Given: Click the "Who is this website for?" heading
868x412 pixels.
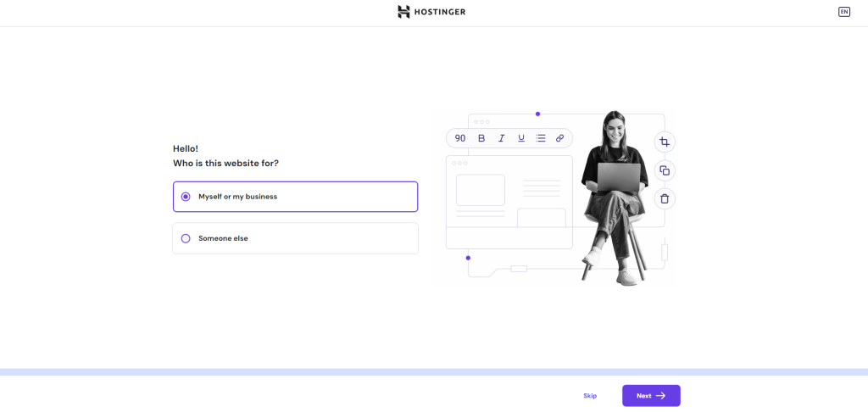Looking at the screenshot, I should (225, 163).
